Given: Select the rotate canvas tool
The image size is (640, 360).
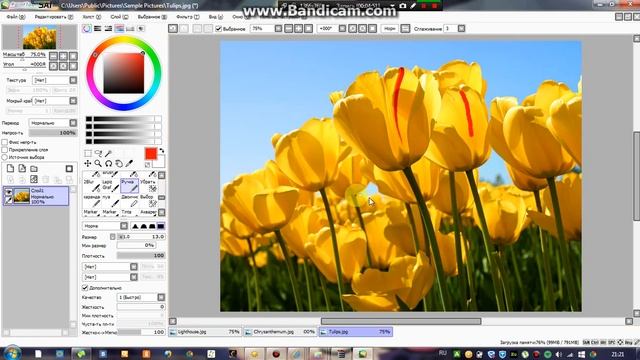Looking at the screenshot, I should click(109, 164).
